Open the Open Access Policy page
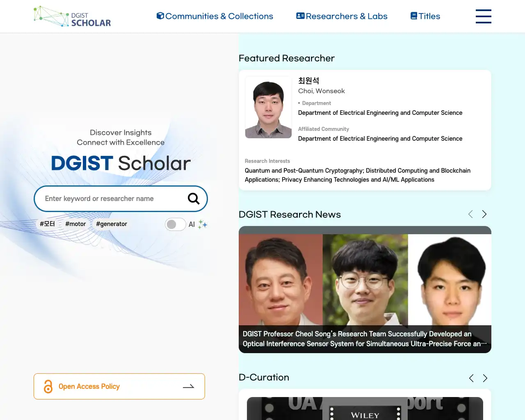 click(x=119, y=386)
